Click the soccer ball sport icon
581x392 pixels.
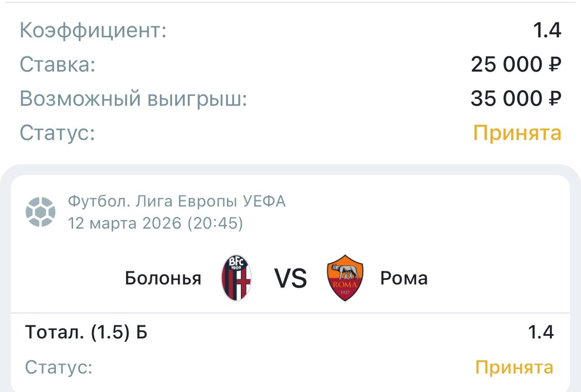[x=40, y=212]
